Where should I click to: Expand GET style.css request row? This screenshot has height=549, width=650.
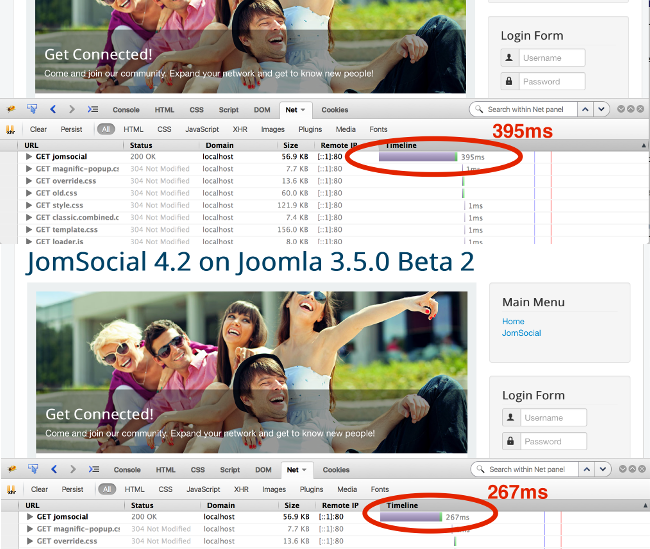click(x=29, y=205)
